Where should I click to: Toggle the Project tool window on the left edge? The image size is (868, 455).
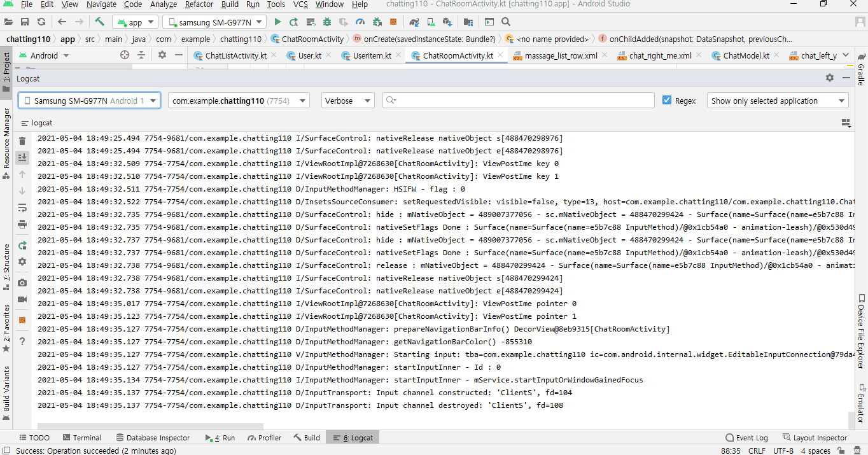pos(6,73)
